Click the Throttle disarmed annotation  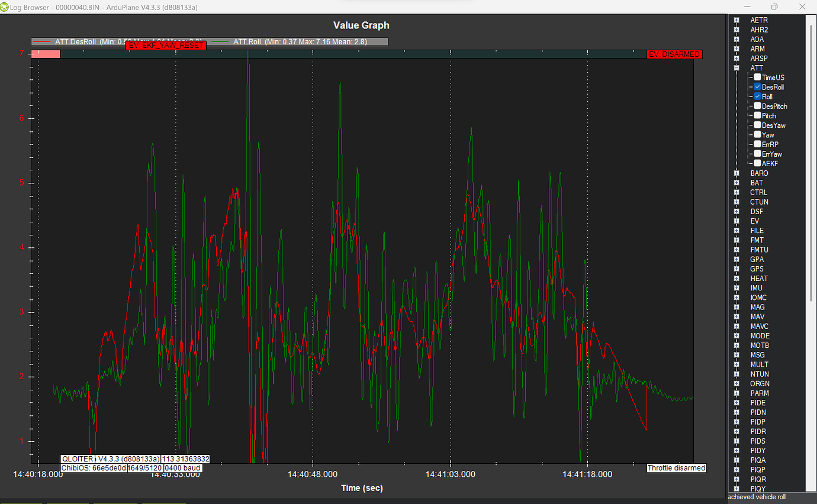tap(676, 467)
